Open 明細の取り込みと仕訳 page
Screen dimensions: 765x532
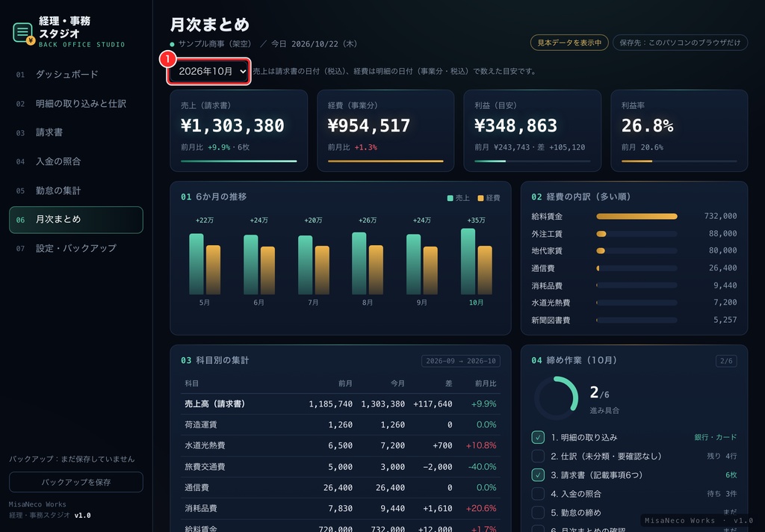click(x=75, y=103)
